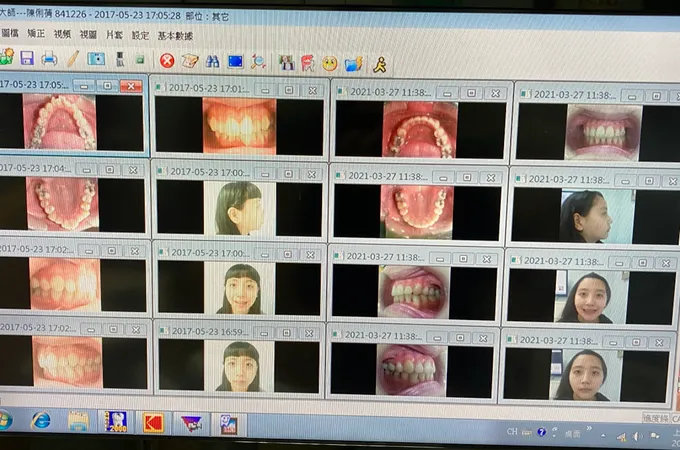Select the 2017 17:04 lower arch photo
This screenshot has width=680, height=450.
(x=62, y=204)
